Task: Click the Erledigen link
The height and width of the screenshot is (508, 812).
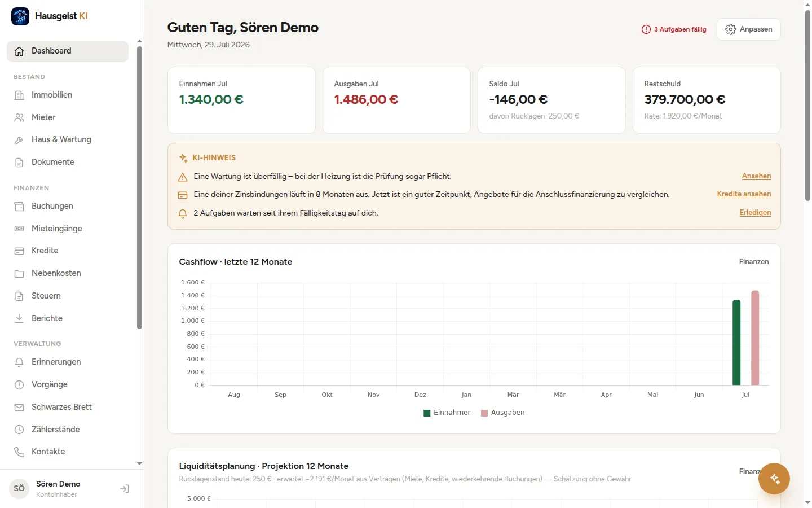Action: [755, 213]
